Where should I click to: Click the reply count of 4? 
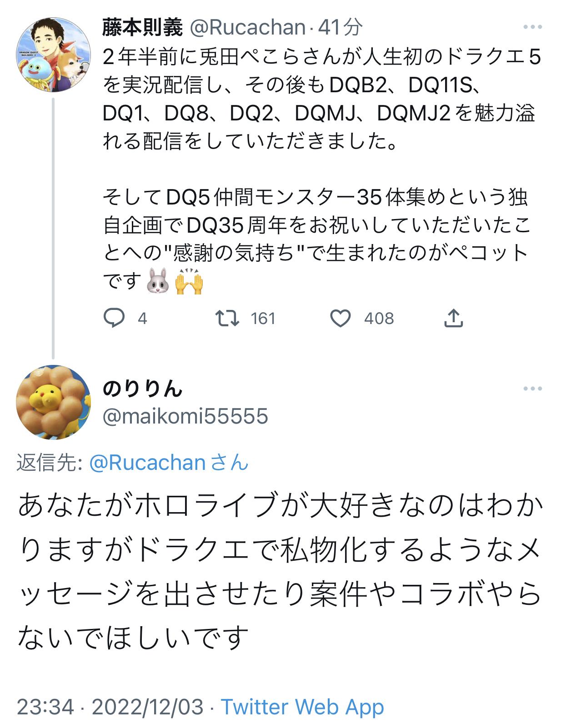(142, 319)
